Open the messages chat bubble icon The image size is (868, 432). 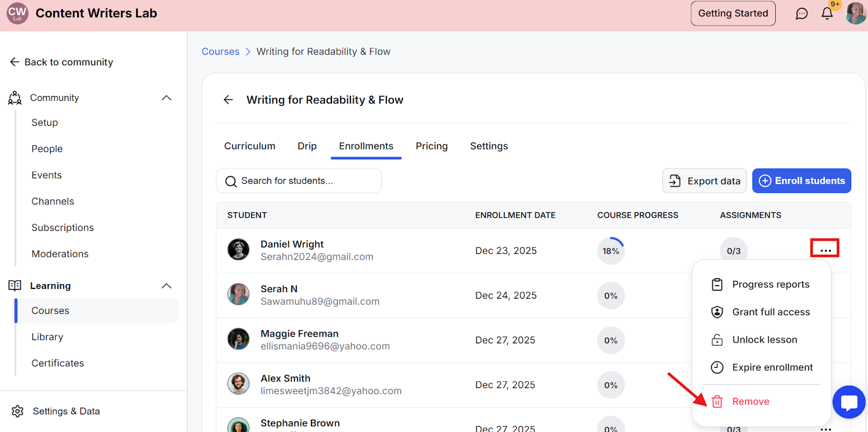(801, 14)
